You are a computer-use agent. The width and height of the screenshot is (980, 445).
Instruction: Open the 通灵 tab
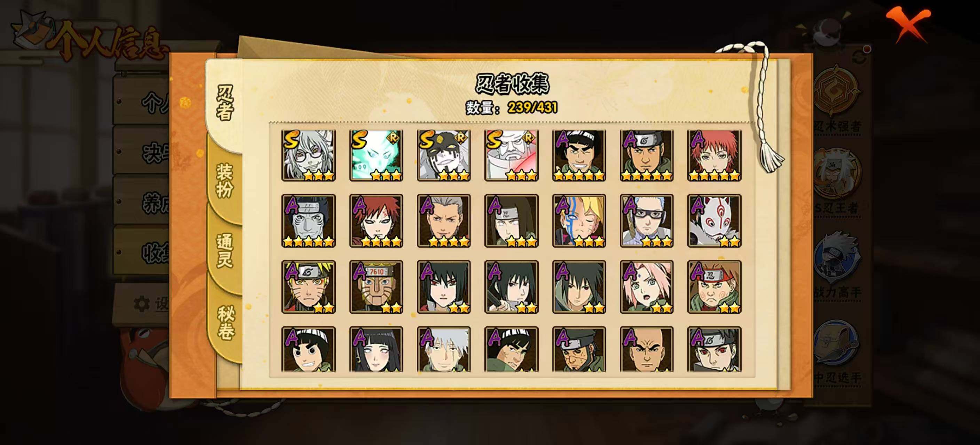tap(224, 251)
